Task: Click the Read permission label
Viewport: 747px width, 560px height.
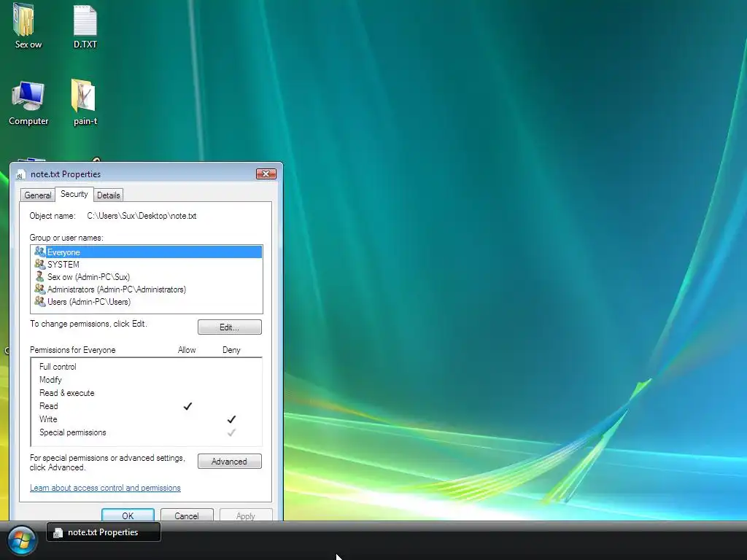Action: [x=49, y=406]
